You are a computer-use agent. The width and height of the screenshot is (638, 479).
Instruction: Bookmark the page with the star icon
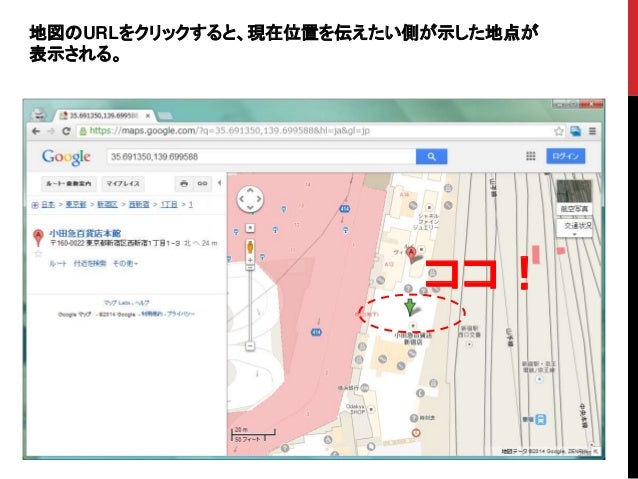point(559,131)
